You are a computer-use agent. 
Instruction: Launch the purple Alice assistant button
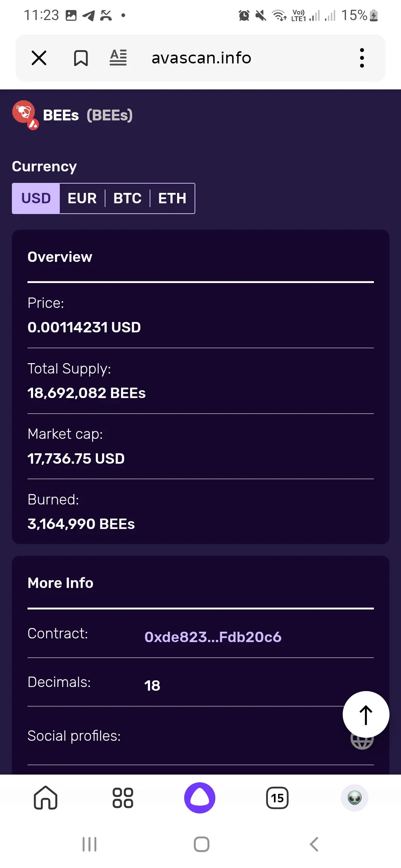(x=200, y=798)
